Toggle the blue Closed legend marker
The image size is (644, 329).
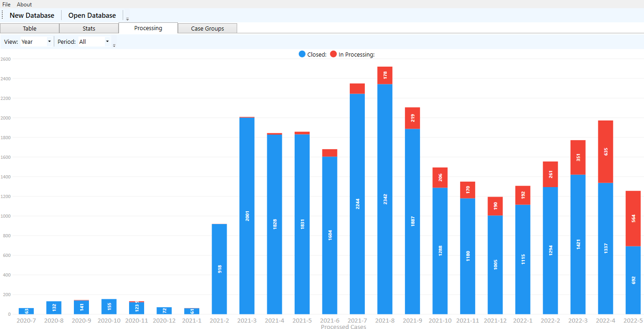point(302,54)
